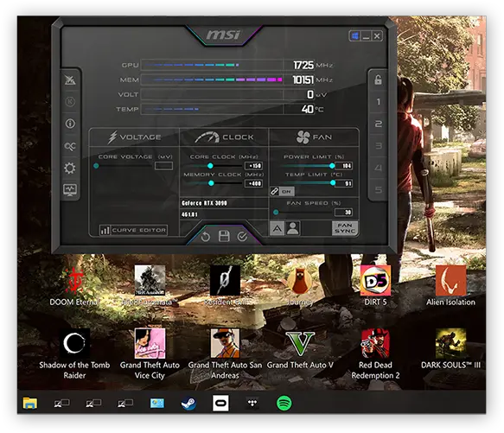Select profile slot 3

(378, 146)
